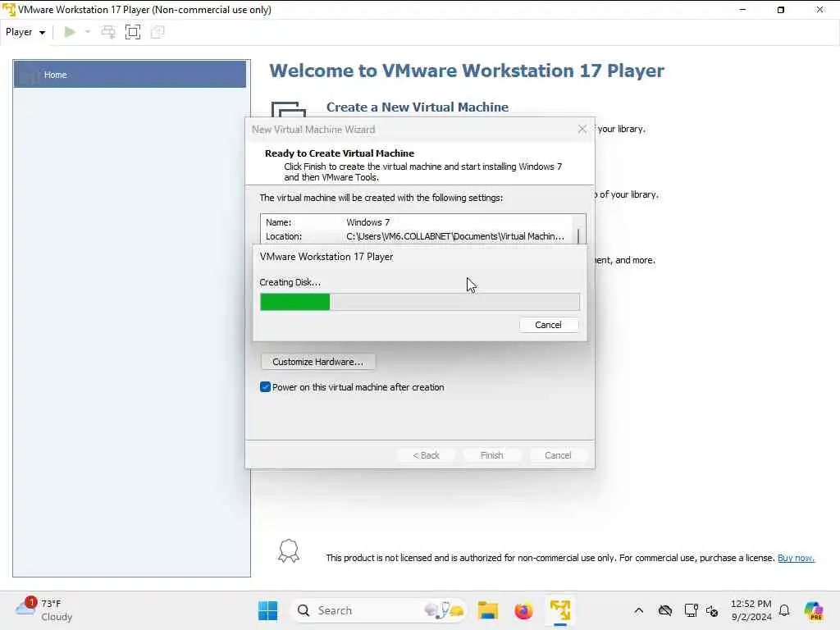
Task: Enter full screen mode icon
Action: 133,32
